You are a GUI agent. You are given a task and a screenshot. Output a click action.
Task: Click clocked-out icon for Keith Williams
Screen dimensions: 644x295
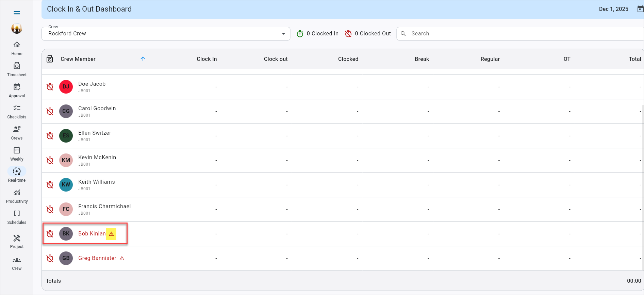pos(50,185)
